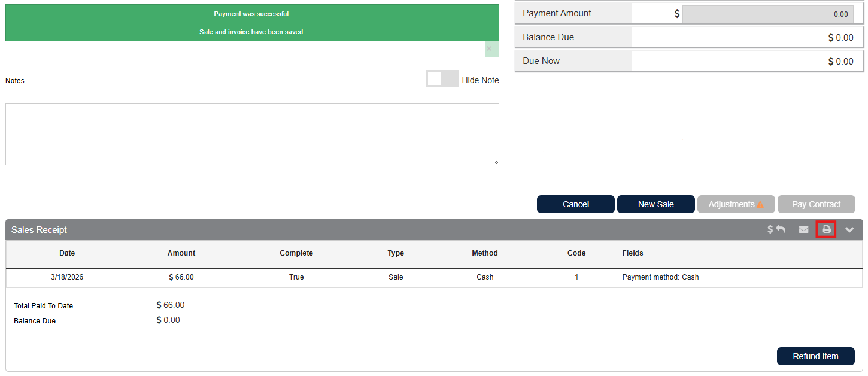
Task: Toggle the Hide Note switch
Action: 442,79
